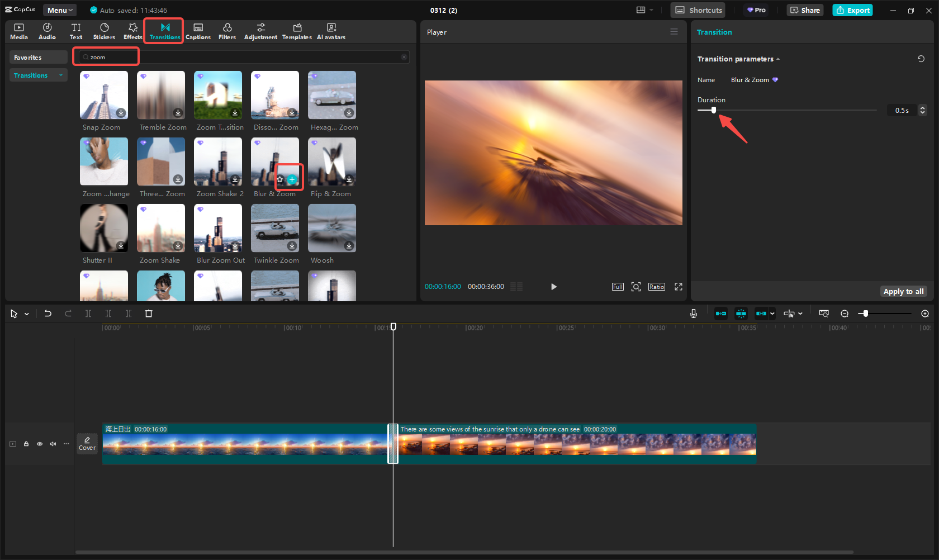Click the Delete trash icon in timeline toolbar
The image size is (939, 560).
pos(149,314)
